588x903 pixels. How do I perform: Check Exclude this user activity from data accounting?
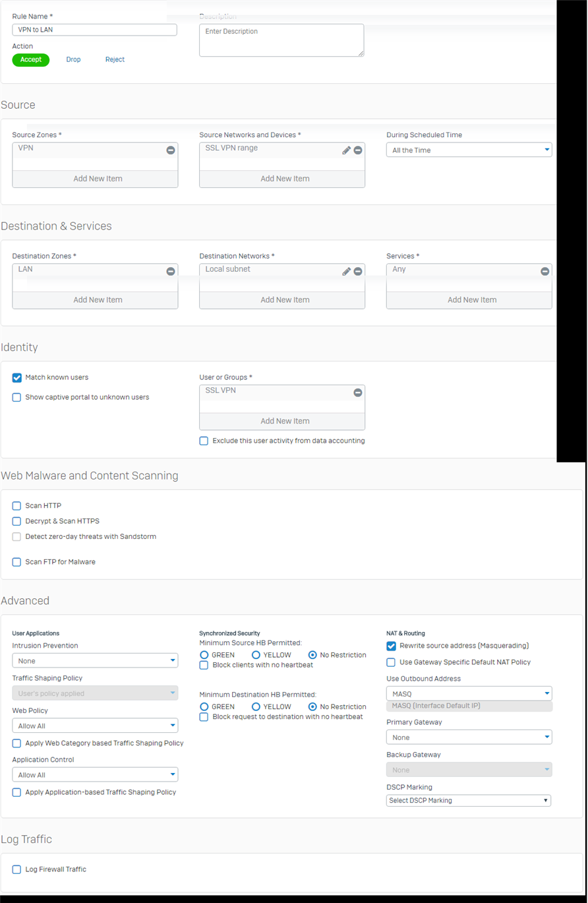204,441
